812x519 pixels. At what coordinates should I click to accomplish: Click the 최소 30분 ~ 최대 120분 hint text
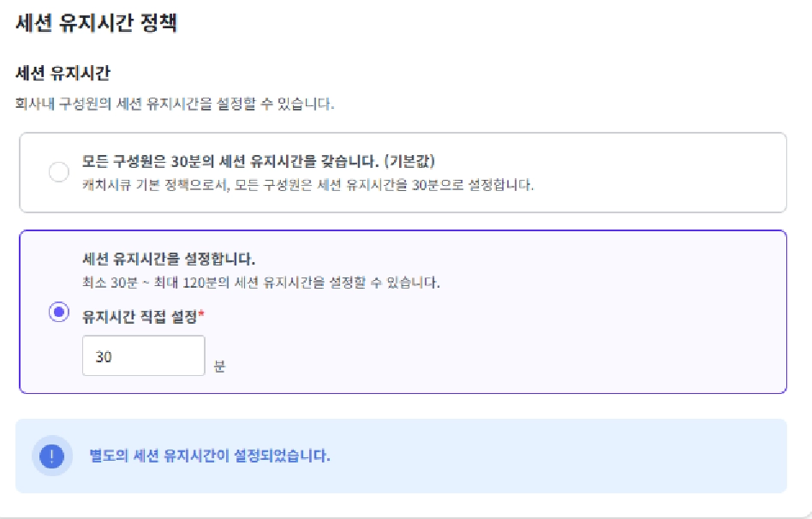pyautogui.click(x=261, y=283)
